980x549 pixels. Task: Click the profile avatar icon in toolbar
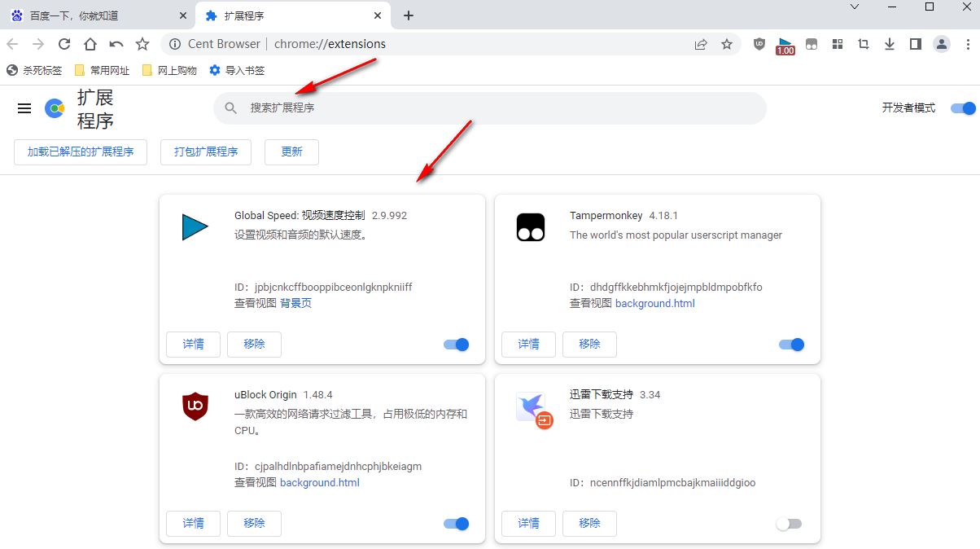point(942,45)
